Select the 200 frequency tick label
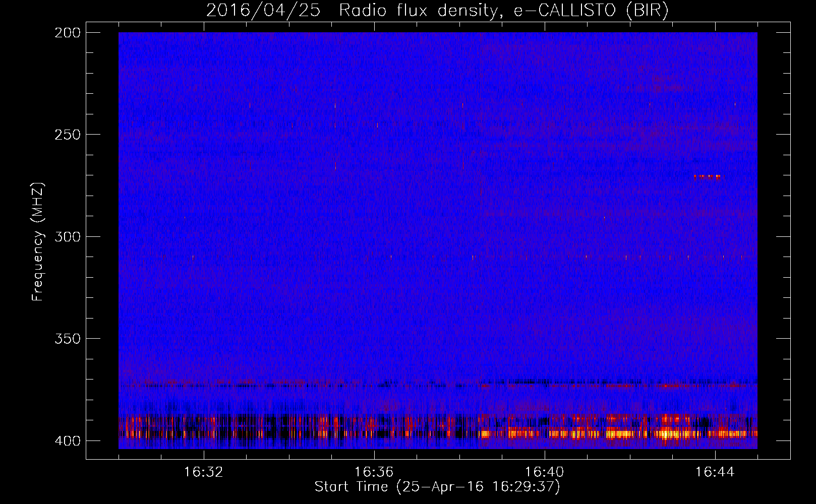This screenshot has height=504, width=816. coord(68,33)
